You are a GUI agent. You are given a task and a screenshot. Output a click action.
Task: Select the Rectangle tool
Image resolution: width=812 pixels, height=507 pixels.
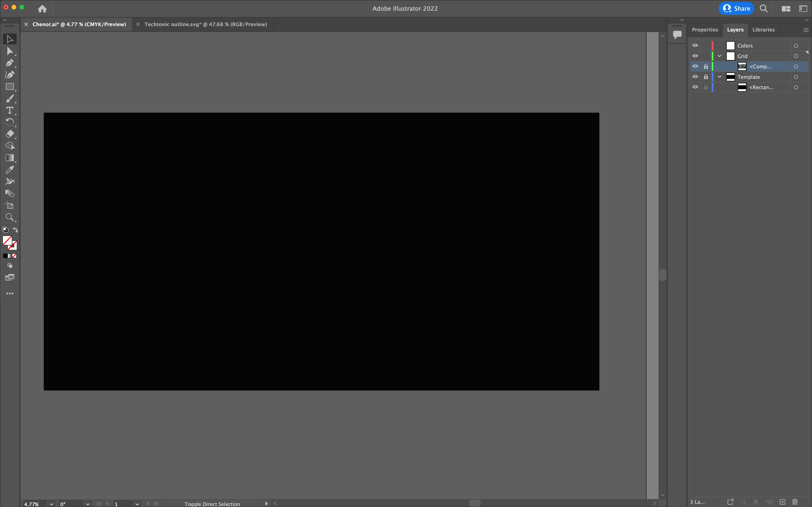tap(9, 87)
